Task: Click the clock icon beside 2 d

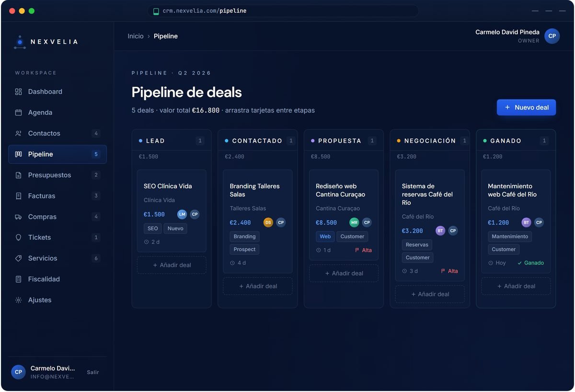Action: 146,242
